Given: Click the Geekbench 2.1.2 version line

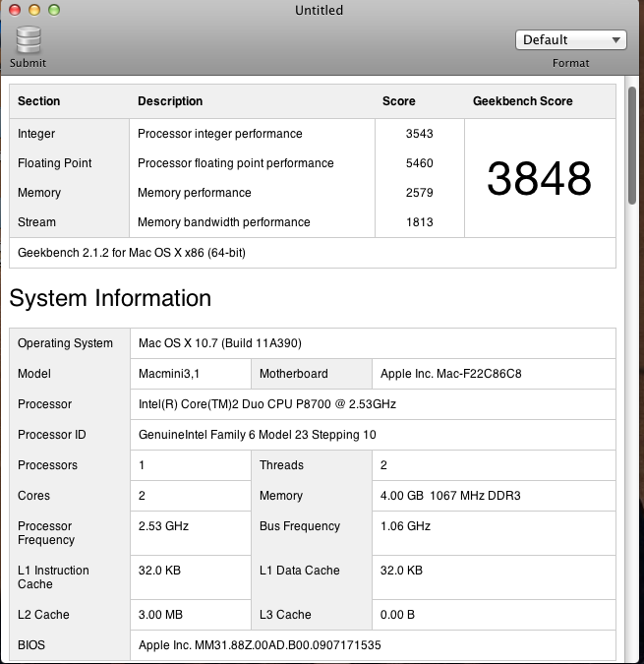Looking at the screenshot, I should click(x=132, y=253).
